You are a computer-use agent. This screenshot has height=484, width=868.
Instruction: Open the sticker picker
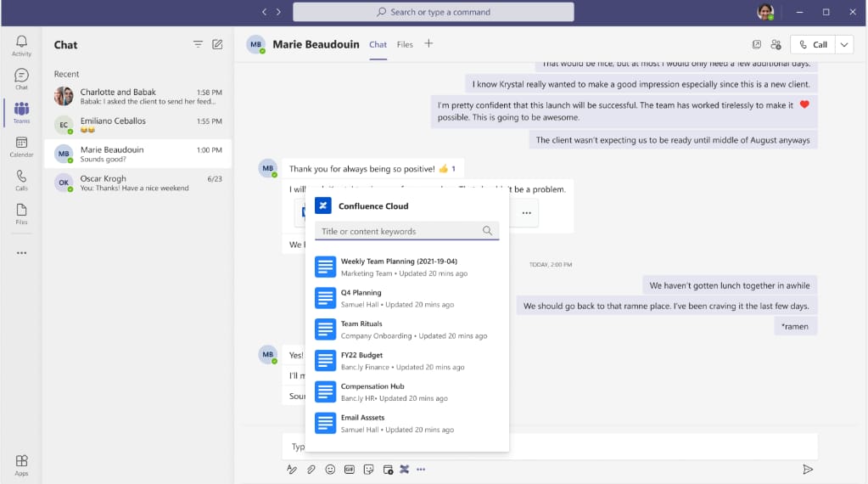[x=369, y=469]
